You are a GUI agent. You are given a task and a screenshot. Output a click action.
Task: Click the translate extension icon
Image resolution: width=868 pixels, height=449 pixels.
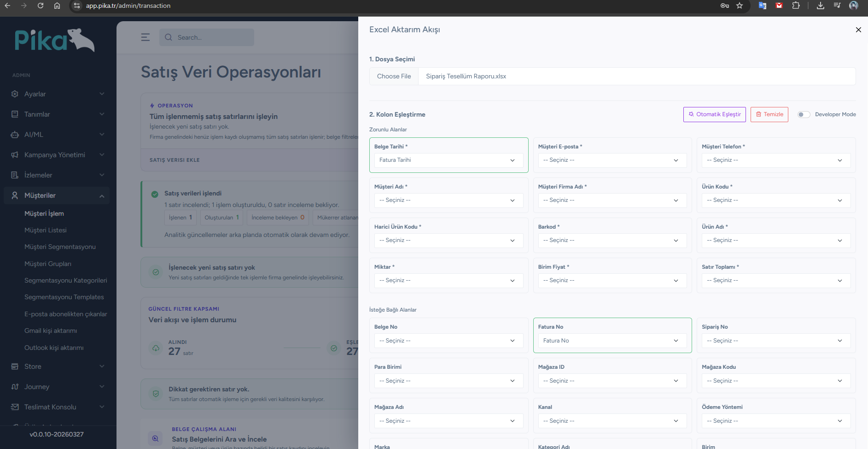coord(763,6)
